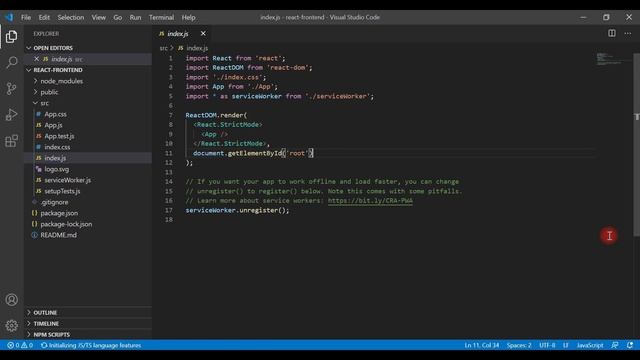Open the Accounts menu icon

(11, 300)
